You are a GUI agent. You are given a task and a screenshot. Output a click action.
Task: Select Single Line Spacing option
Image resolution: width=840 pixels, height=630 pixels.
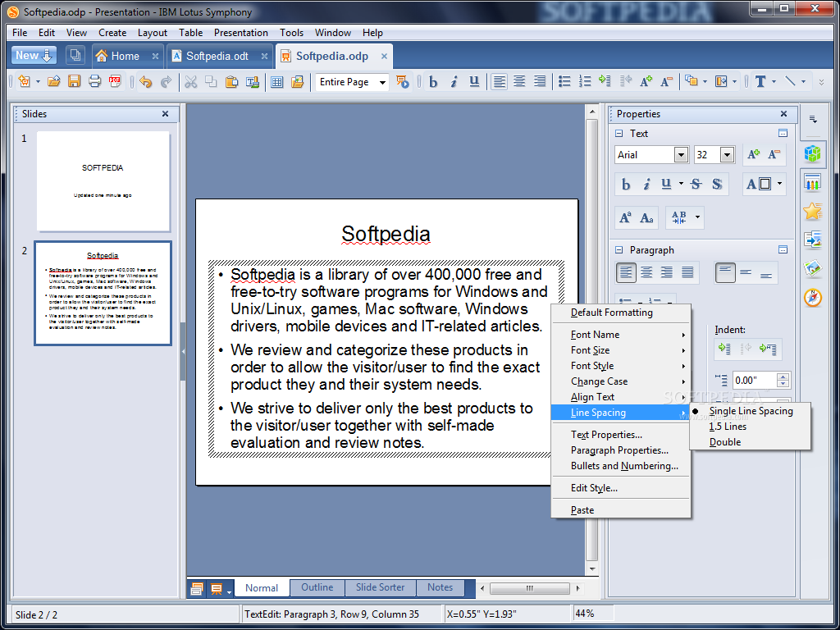tap(750, 411)
